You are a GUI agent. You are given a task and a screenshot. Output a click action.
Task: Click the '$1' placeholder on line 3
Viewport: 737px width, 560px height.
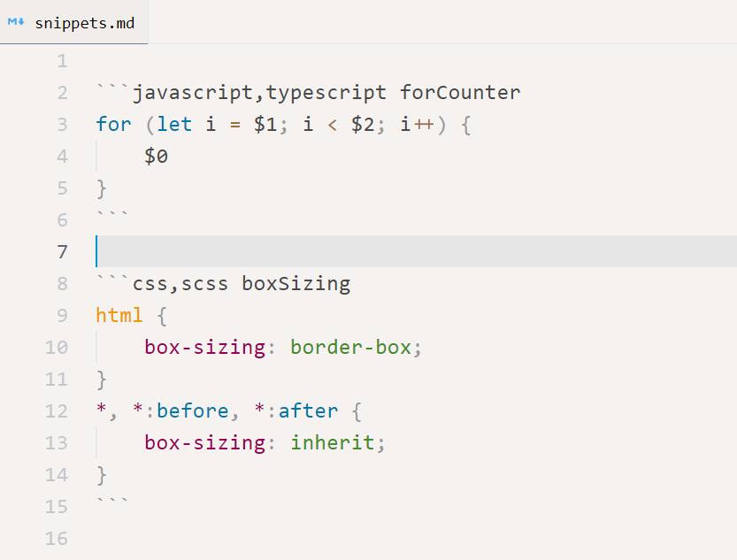coord(265,125)
